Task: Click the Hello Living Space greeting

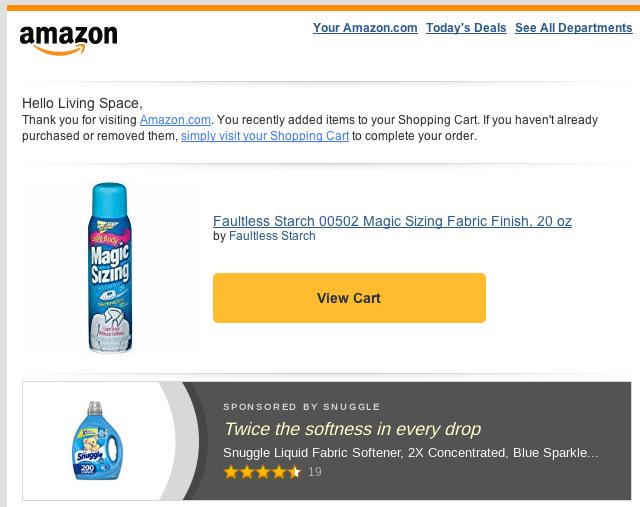Action: (82, 103)
